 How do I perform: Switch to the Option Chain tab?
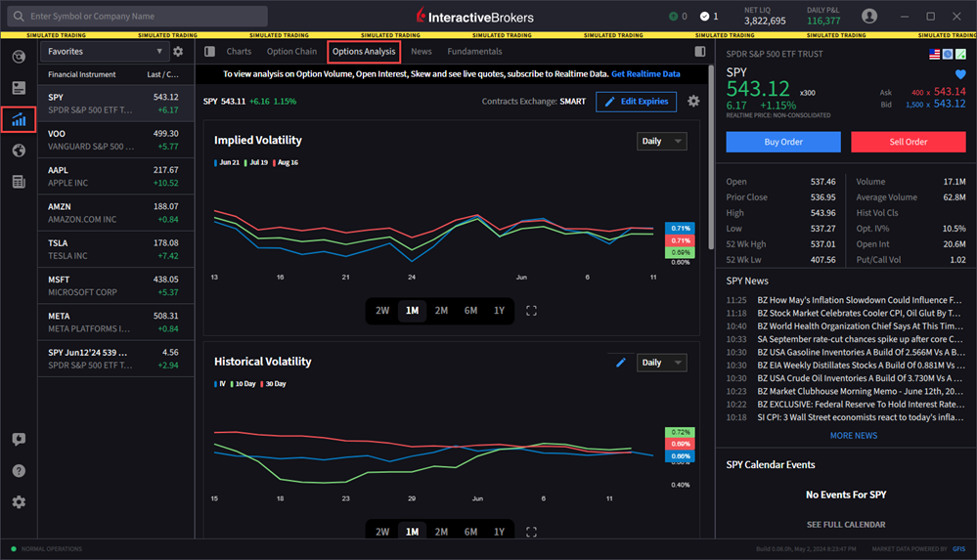(x=291, y=52)
